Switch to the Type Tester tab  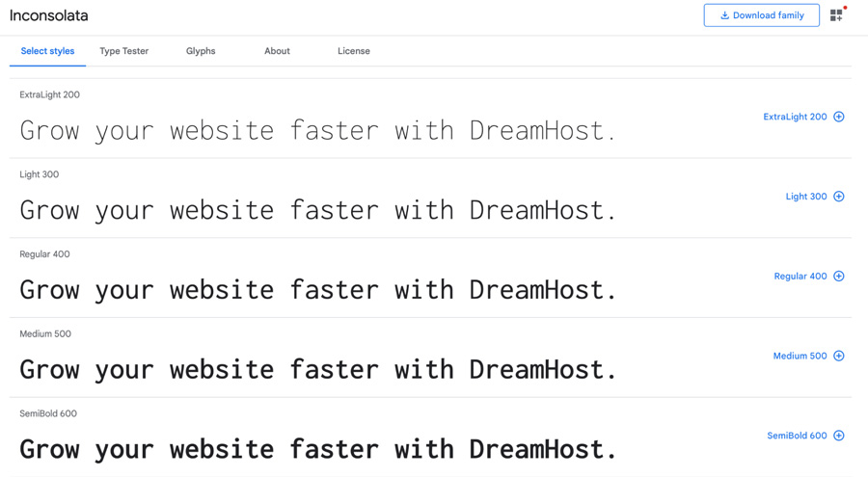pos(123,51)
